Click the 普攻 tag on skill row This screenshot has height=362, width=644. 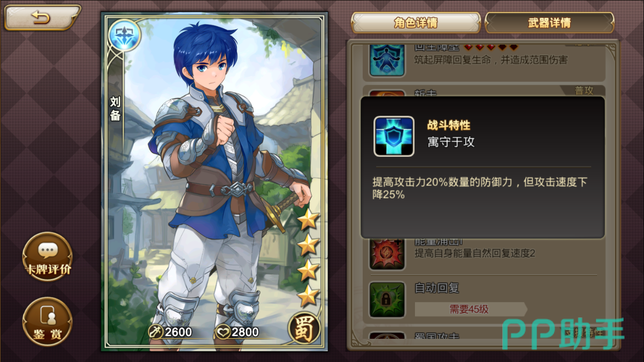[584, 90]
